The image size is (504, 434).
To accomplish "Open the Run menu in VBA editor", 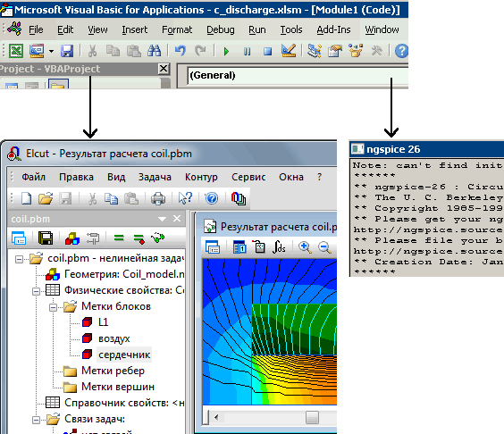I will point(257,29).
